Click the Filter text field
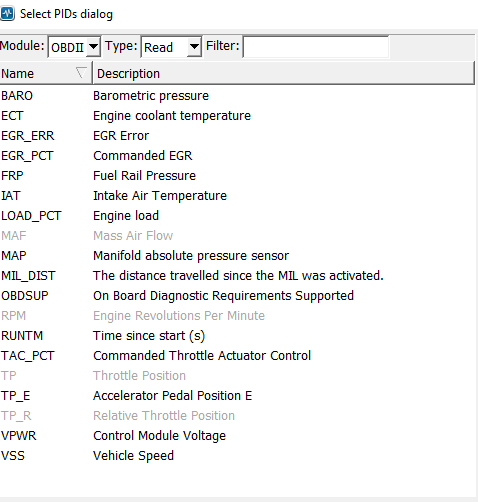 coord(316,47)
